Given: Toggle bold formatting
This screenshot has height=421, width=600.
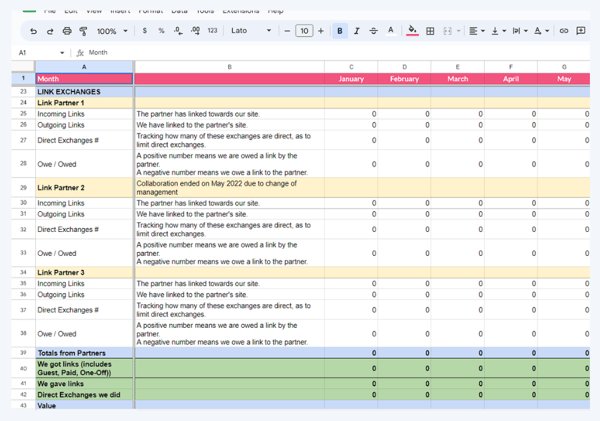Looking at the screenshot, I should pos(340,31).
